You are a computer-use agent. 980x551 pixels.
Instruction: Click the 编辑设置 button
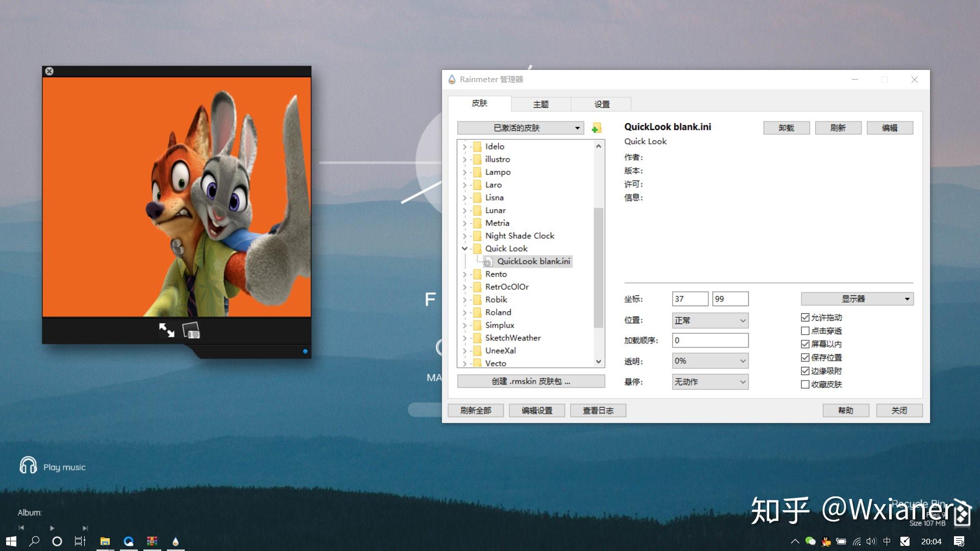pyautogui.click(x=537, y=411)
